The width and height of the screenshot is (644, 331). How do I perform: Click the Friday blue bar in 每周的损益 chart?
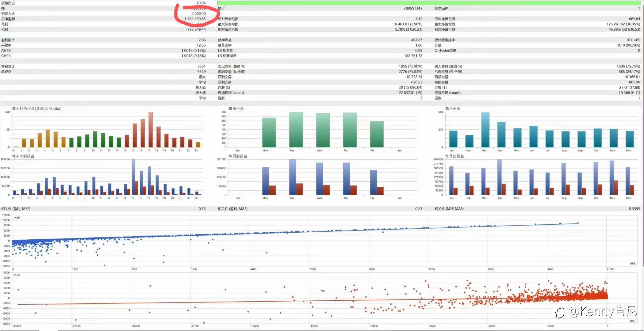click(x=373, y=182)
